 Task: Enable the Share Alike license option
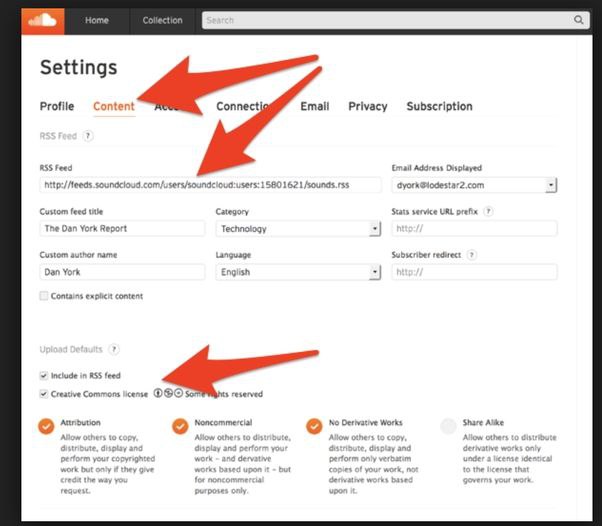(448, 426)
